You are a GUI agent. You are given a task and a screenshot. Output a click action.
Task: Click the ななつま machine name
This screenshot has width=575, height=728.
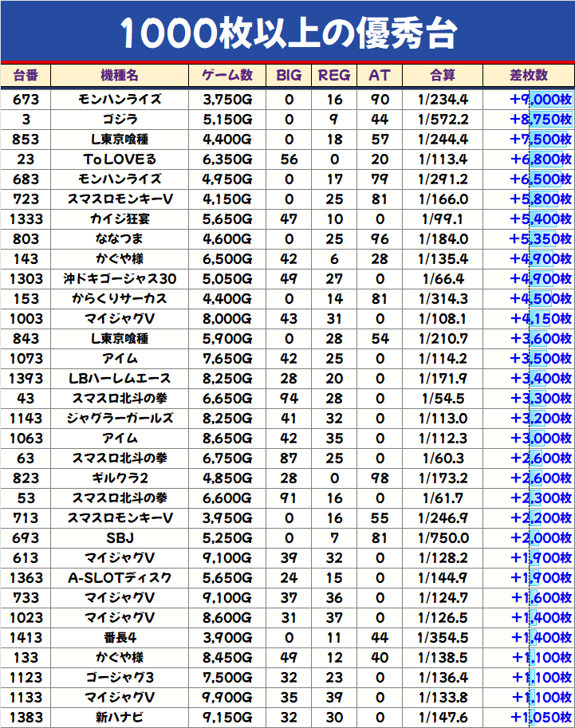(120, 239)
